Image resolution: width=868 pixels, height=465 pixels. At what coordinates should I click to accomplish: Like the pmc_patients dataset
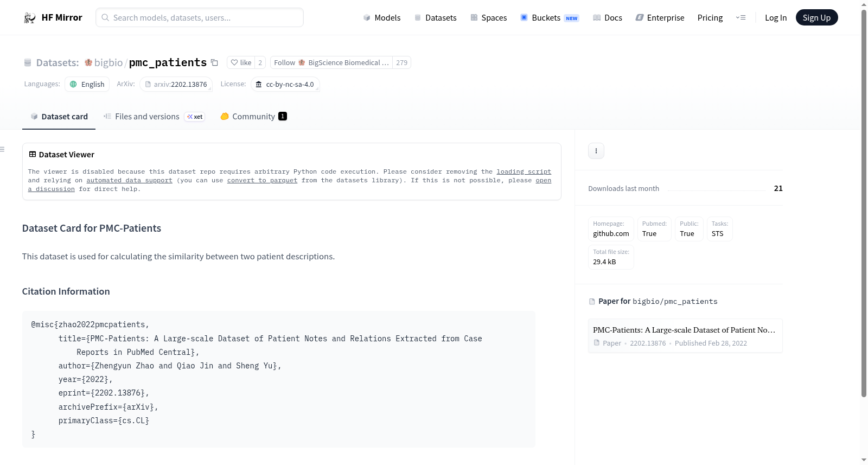pos(241,63)
